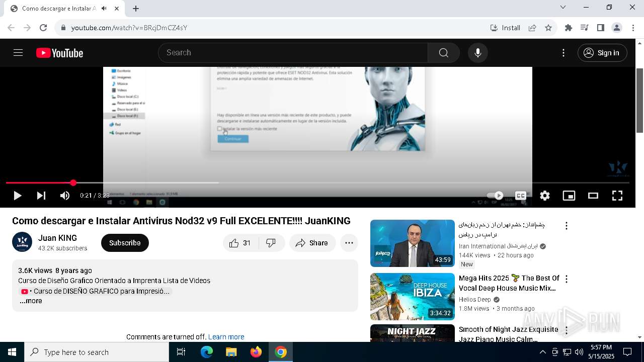
Task: Open Juan KING channel avatar
Action: pyautogui.click(x=22, y=242)
